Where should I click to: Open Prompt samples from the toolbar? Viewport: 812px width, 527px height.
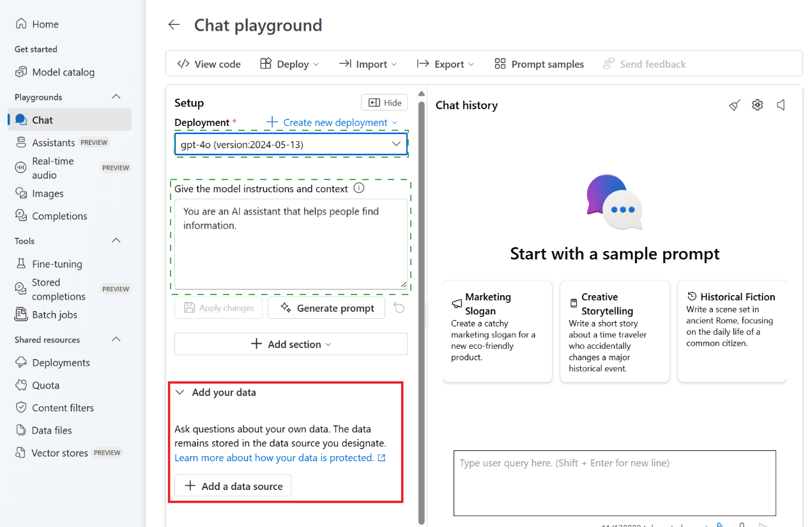click(x=539, y=64)
